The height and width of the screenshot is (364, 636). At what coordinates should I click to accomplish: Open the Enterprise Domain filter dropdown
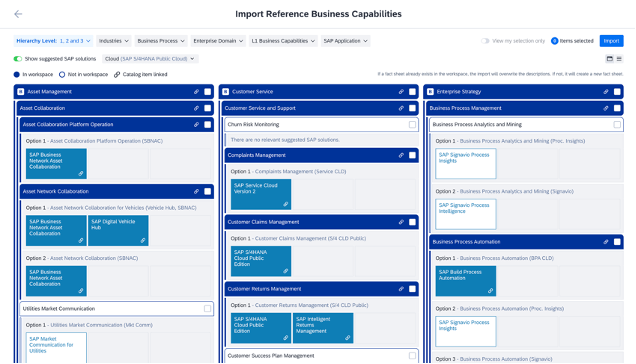click(x=218, y=41)
